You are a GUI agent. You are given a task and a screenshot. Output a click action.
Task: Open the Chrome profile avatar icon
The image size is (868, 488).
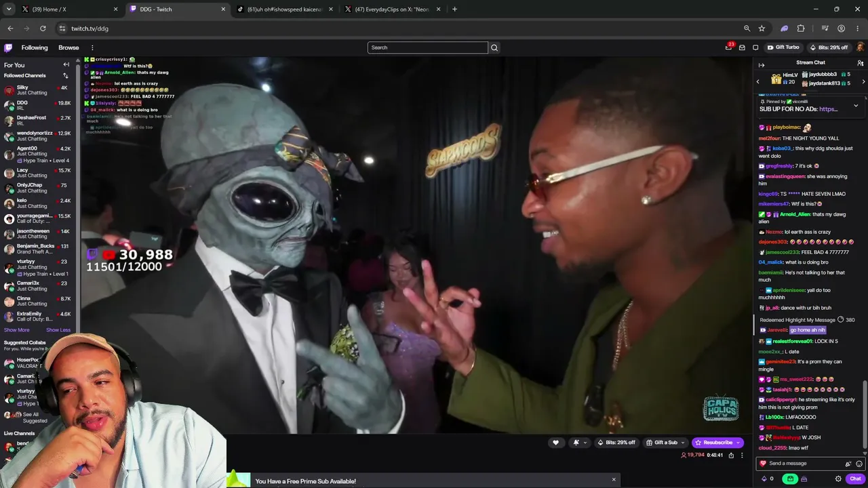click(842, 28)
